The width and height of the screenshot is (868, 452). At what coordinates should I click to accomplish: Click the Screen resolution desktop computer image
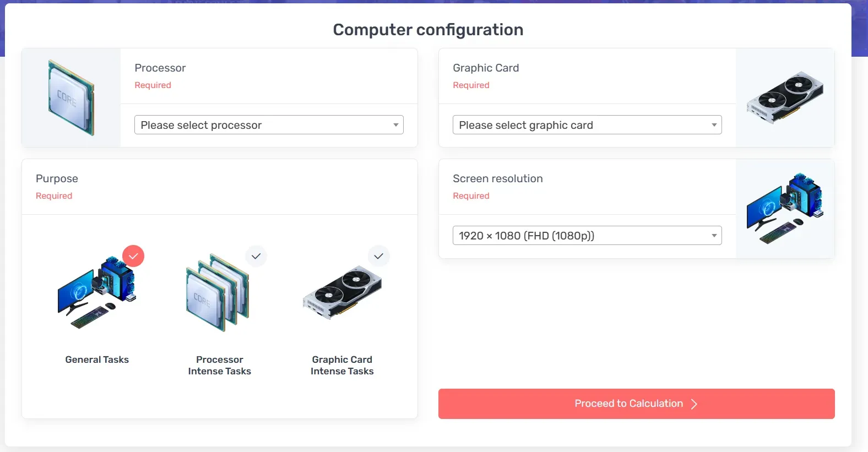785,209
